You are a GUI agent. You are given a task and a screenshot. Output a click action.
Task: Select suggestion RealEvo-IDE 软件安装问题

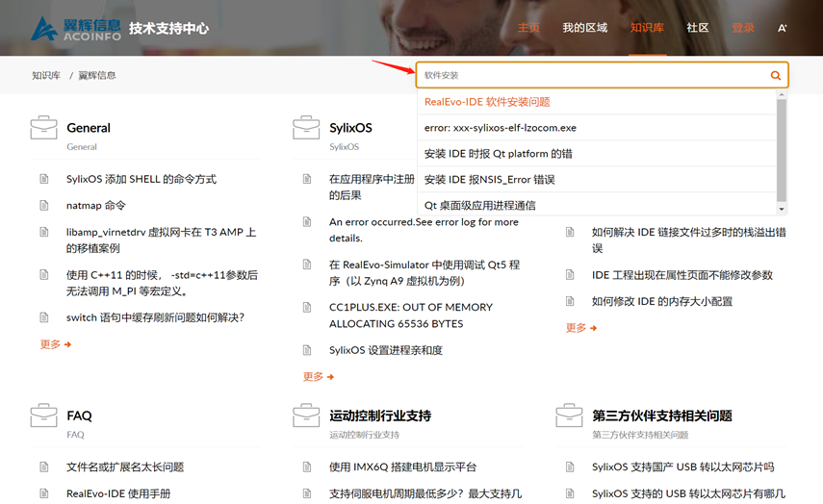click(x=487, y=102)
